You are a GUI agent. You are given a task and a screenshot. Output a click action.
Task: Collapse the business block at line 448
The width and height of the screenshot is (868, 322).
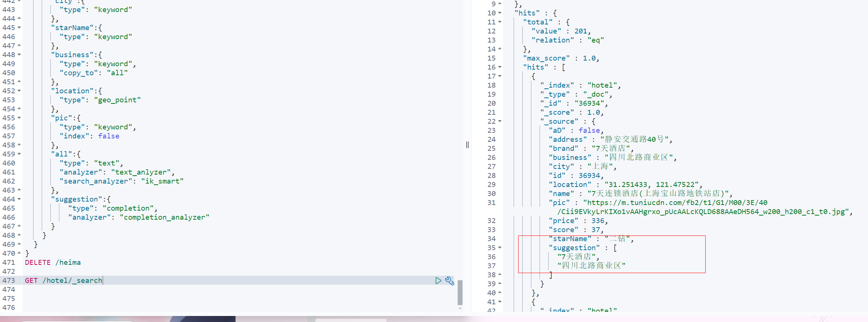click(x=19, y=55)
